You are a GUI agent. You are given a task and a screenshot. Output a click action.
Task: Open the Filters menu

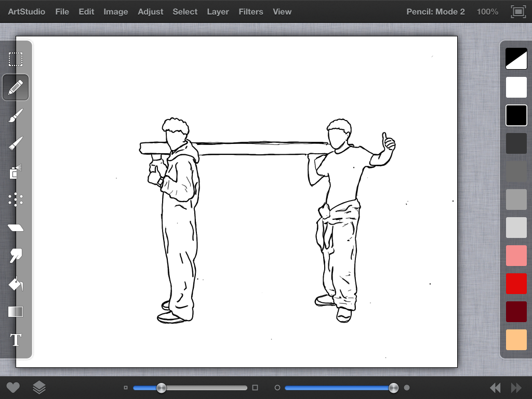point(250,11)
